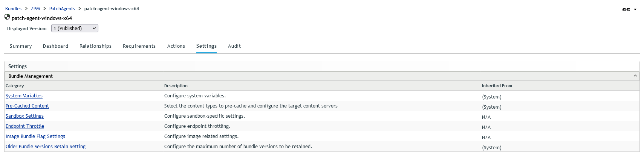Select the Requirements tab
The width and height of the screenshot is (644, 156).
(x=139, y=46)
